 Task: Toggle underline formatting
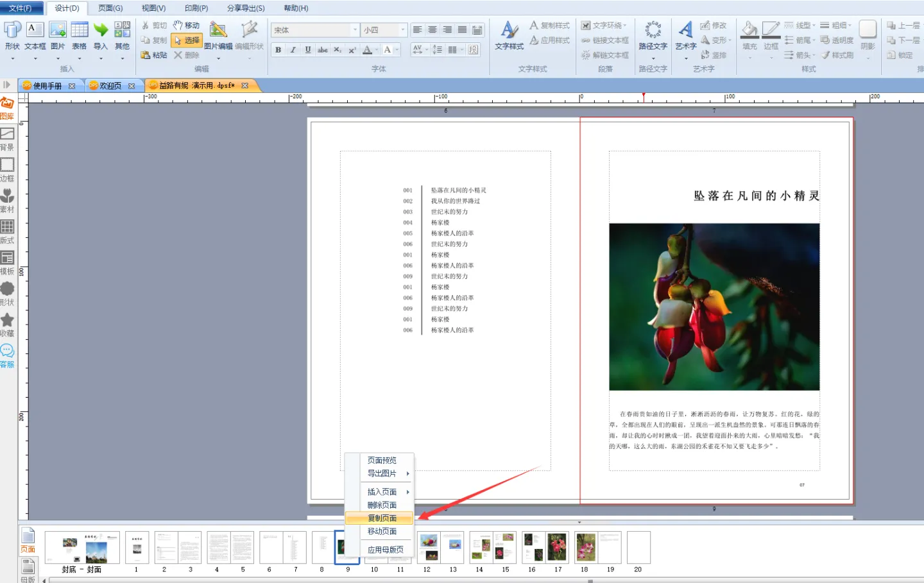point(308,49)
